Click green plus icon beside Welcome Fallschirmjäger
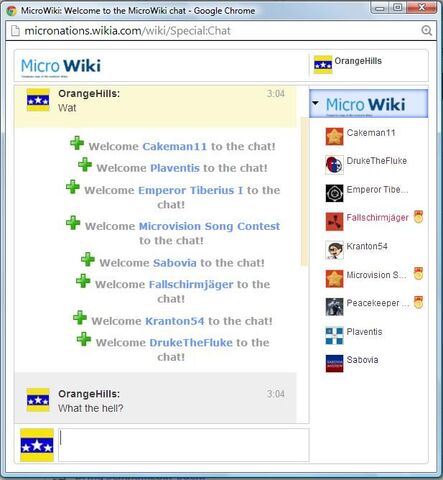Viewport: 443px width, 480px height. point(83,281)
